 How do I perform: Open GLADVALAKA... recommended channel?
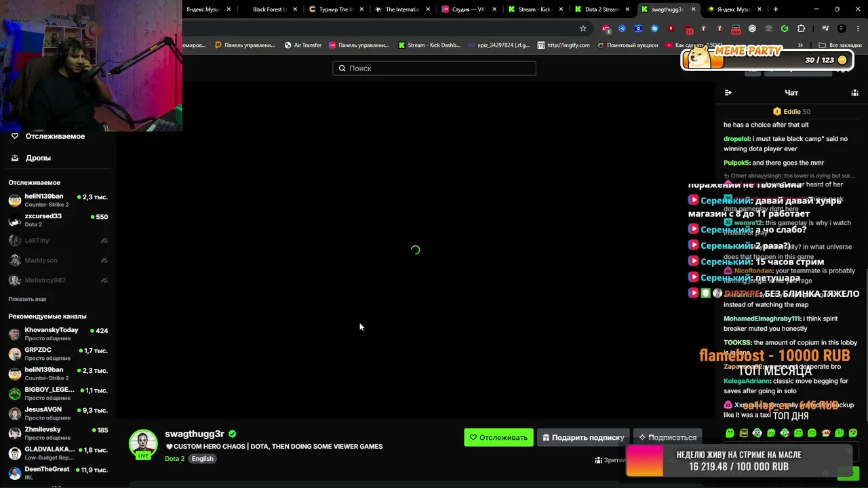[58, 452]
